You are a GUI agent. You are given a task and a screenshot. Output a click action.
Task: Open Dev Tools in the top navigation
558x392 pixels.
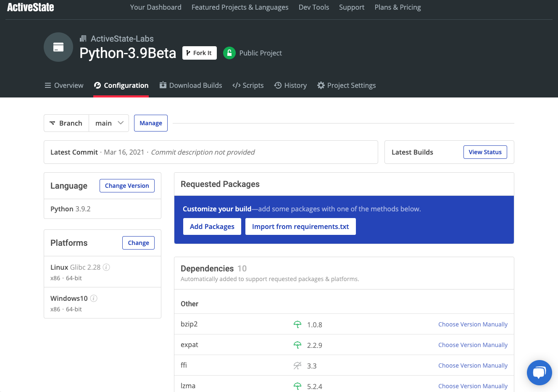[x=313, y=7]
